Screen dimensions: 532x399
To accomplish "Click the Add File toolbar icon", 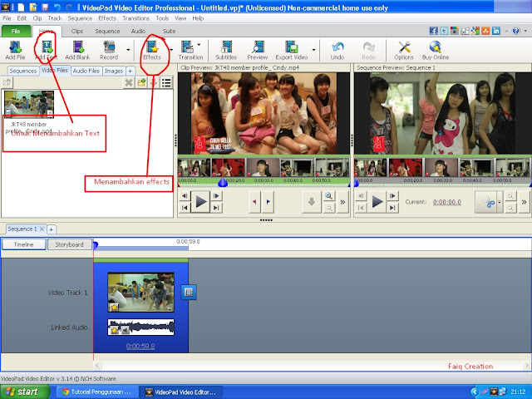I will [15, 50].
